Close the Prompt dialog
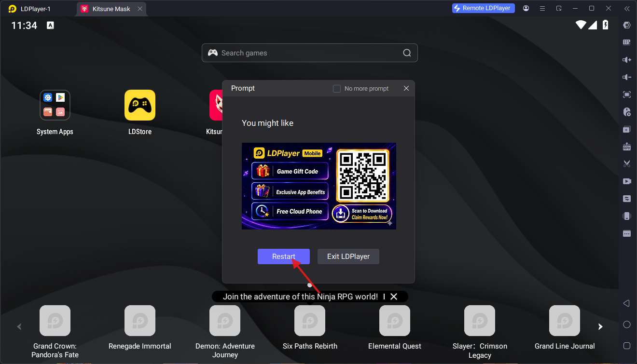This screenshot has height=364, width=637. [406, 88]
